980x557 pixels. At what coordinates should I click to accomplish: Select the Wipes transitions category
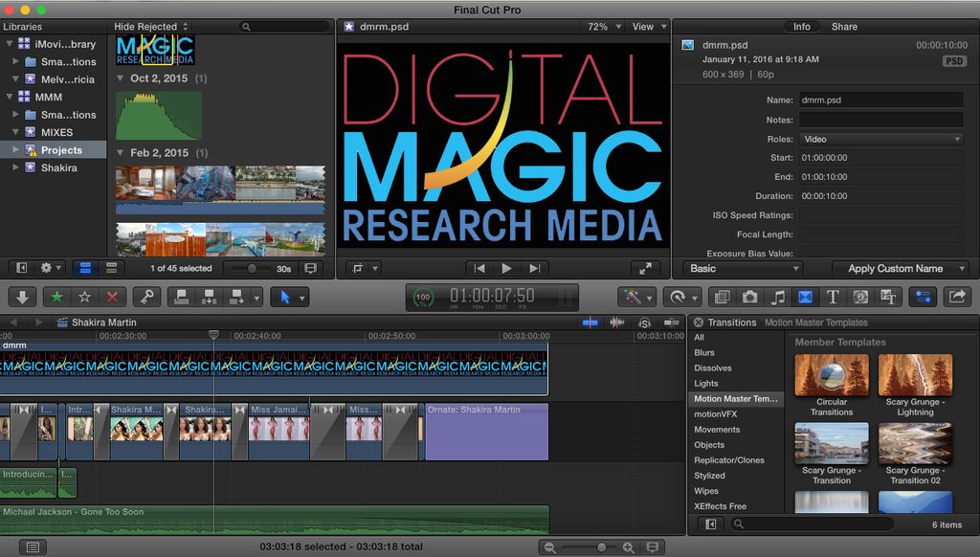point(706,491)
